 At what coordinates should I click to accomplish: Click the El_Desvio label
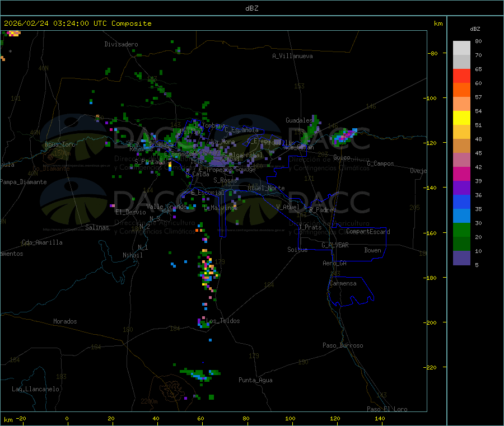tap(130, 212)
